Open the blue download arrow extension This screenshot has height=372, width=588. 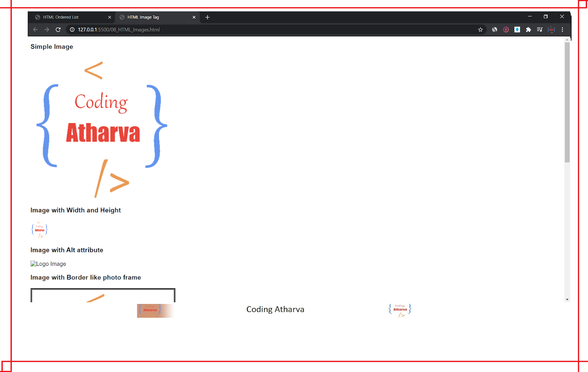(517, 29)
